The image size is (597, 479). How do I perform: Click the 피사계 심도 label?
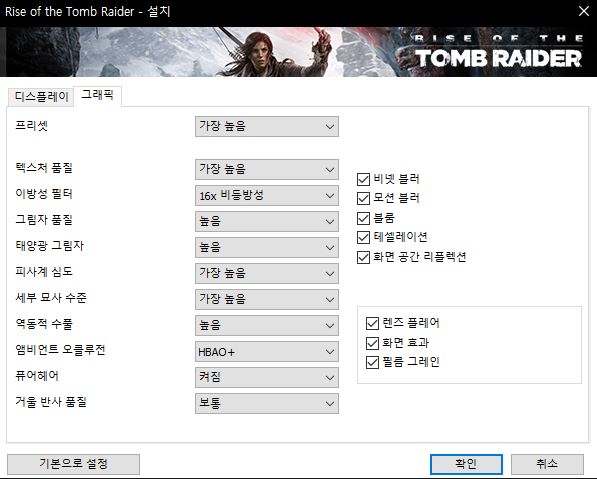point(44,271)
